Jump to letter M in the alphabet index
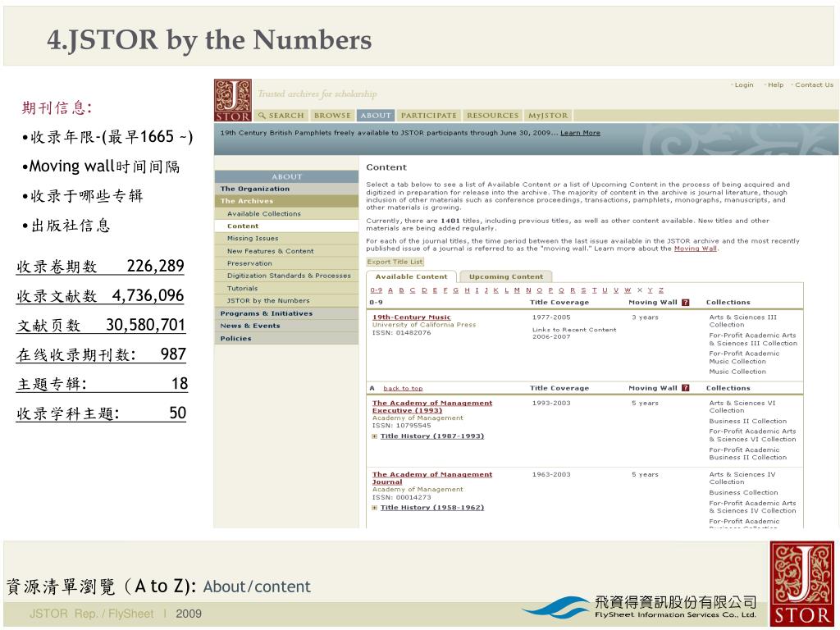This screenshot has height=630, width=840. tap(517, 290)
